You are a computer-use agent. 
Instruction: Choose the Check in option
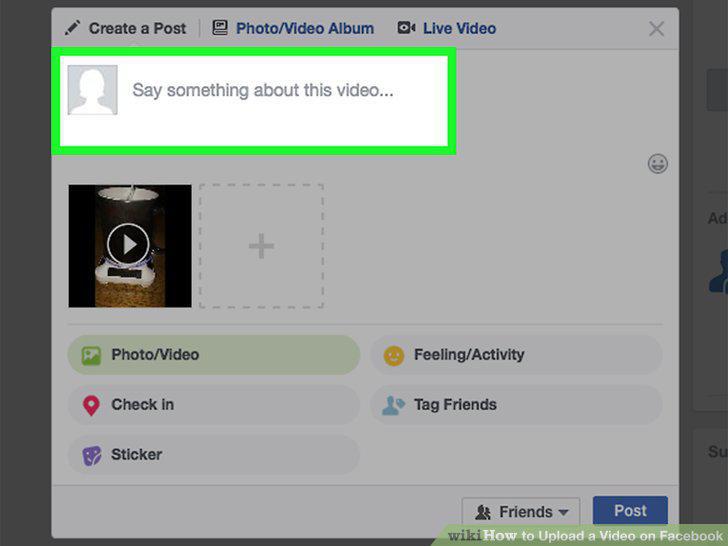[214, 405]
